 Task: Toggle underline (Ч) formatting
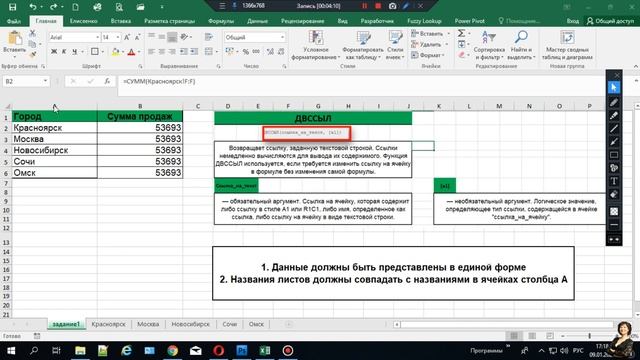point(74,51)
